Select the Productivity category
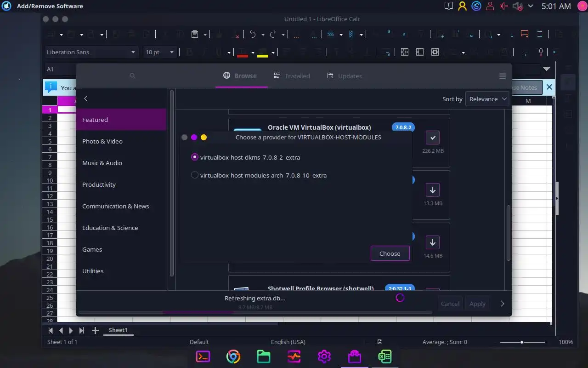 (121, 184)
